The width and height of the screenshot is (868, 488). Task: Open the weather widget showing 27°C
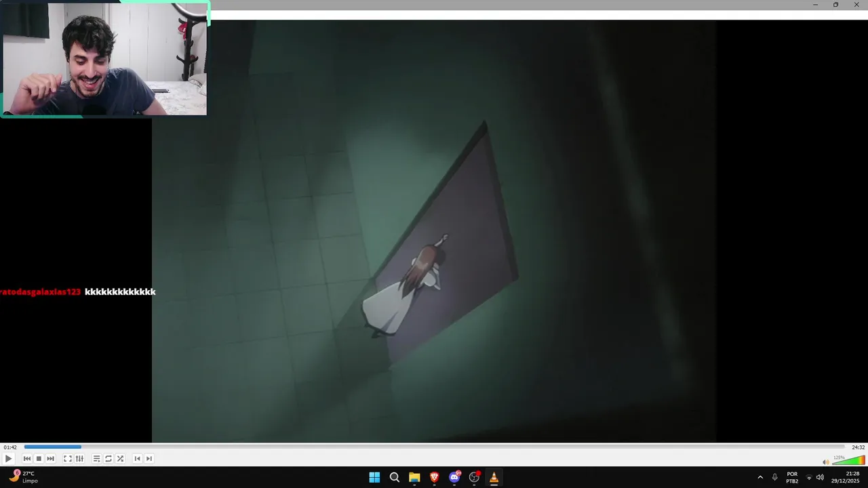point(24,477)
